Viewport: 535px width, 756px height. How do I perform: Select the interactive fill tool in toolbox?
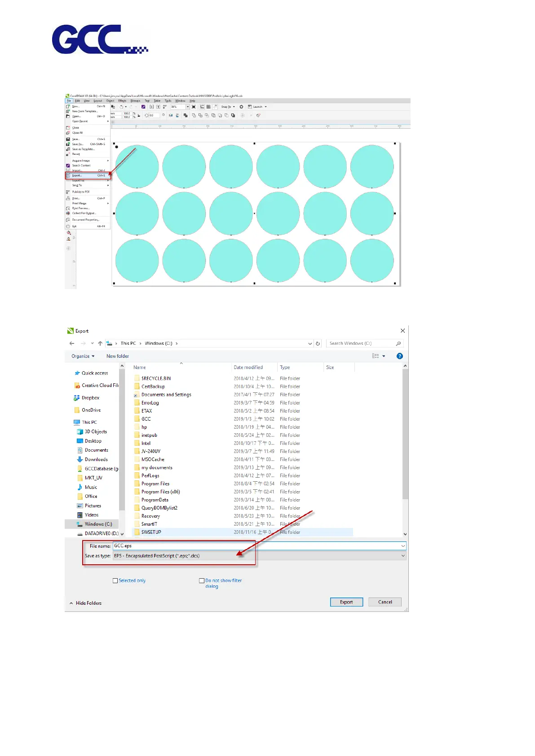click(69, 233)
